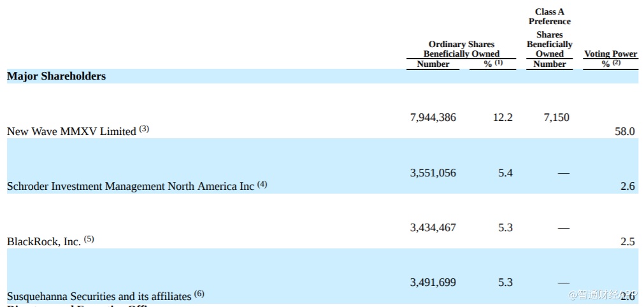Click the 7,944,386 ordinary shares value

tap(433, 118)
